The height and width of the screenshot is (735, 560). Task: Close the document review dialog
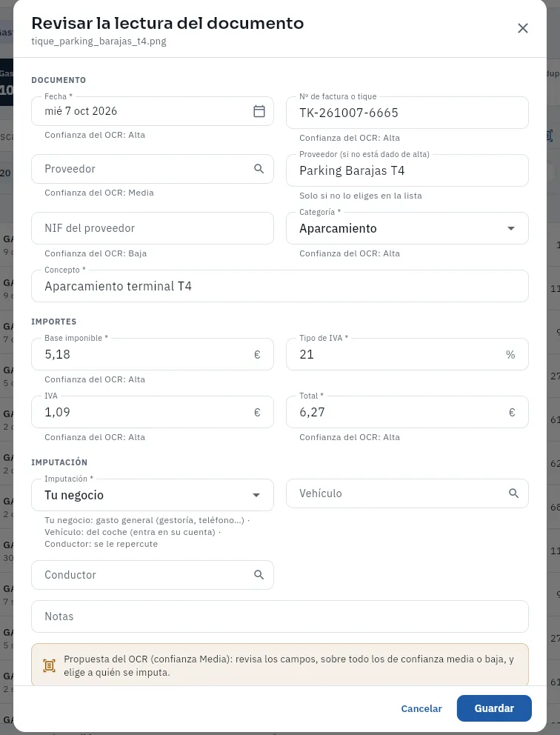(x=523, y=28)
